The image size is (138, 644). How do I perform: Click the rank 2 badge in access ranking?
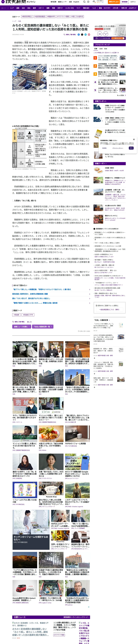95,66
